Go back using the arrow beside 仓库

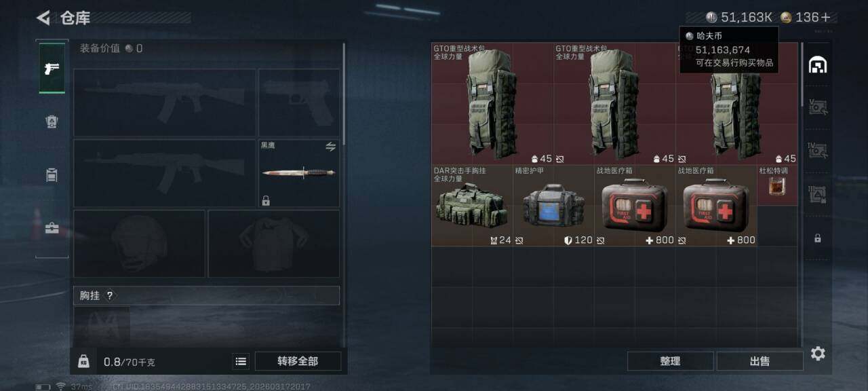coord(43,18)
